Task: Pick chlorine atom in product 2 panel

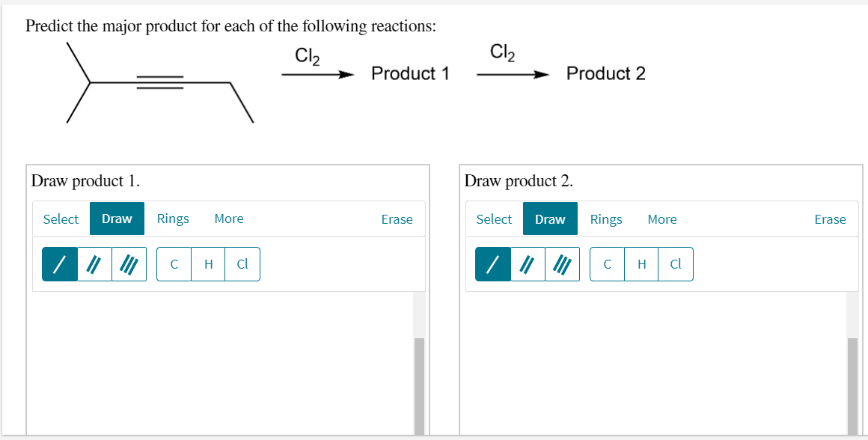Action: [x=676, y=264]
